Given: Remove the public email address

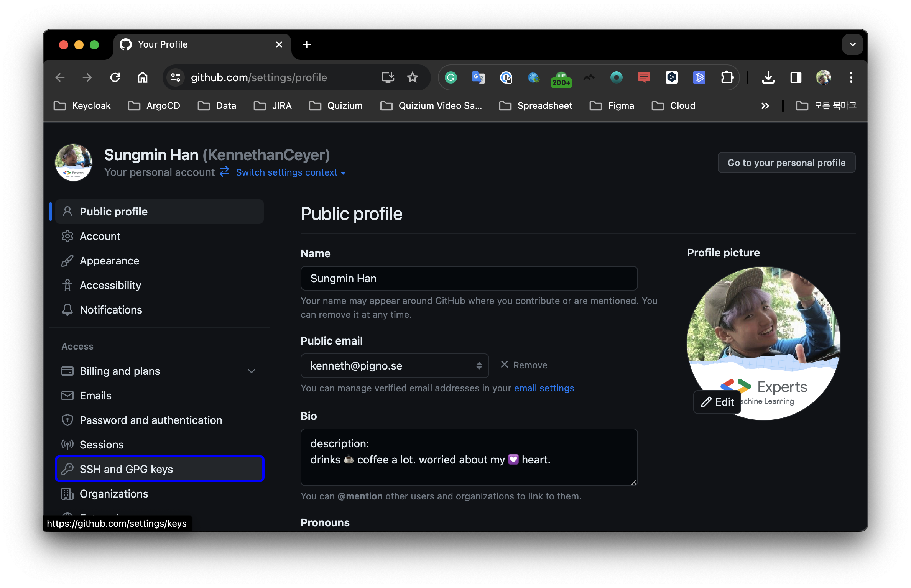Looking at the screenshot, I should 524,365.
